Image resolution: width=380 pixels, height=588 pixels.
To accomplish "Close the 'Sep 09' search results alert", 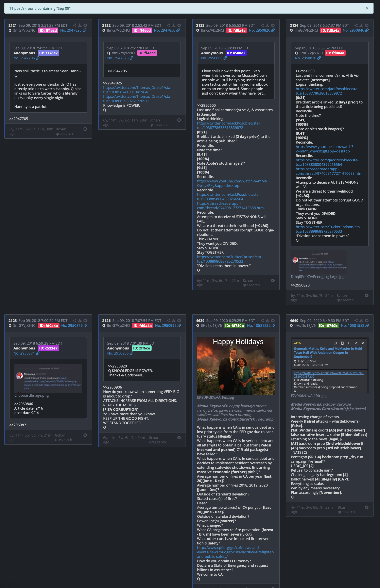I will click(367, 8).
